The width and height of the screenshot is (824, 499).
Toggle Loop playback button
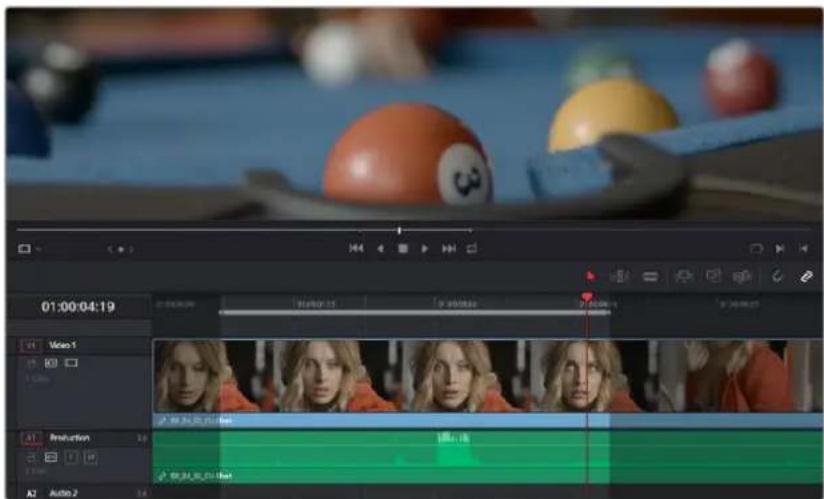tap(472, 248)
